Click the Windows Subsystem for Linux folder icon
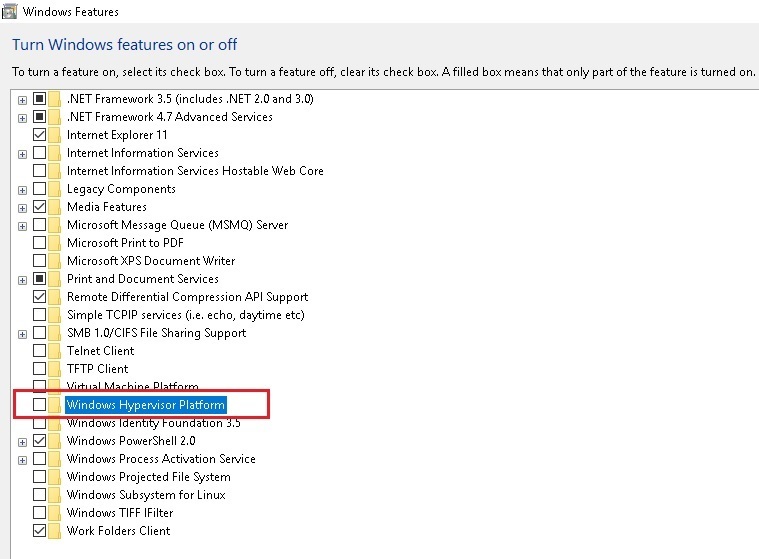 click(55, 494)
